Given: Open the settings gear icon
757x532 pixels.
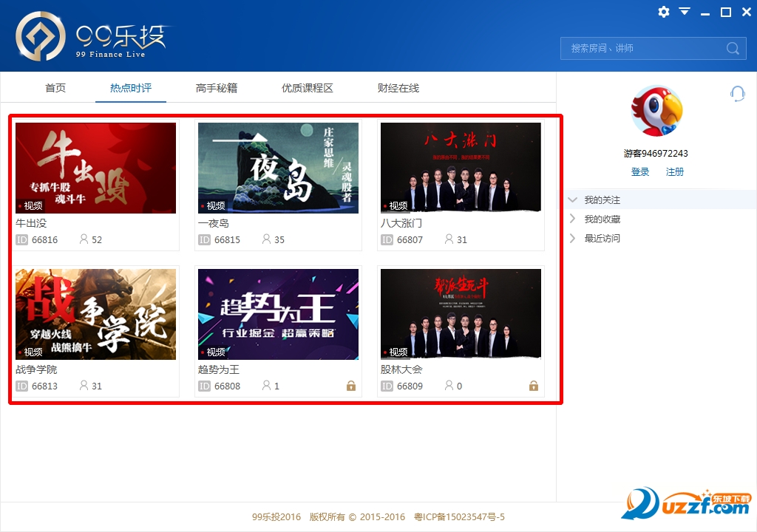Looking at the screenshot, I should click(664, 12).
